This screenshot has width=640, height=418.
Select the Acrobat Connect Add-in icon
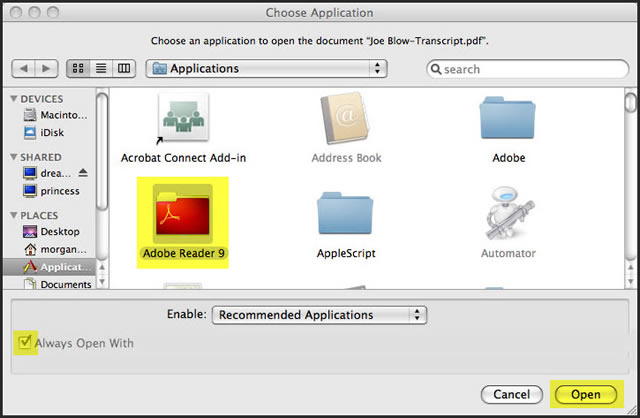click(183, 118)
